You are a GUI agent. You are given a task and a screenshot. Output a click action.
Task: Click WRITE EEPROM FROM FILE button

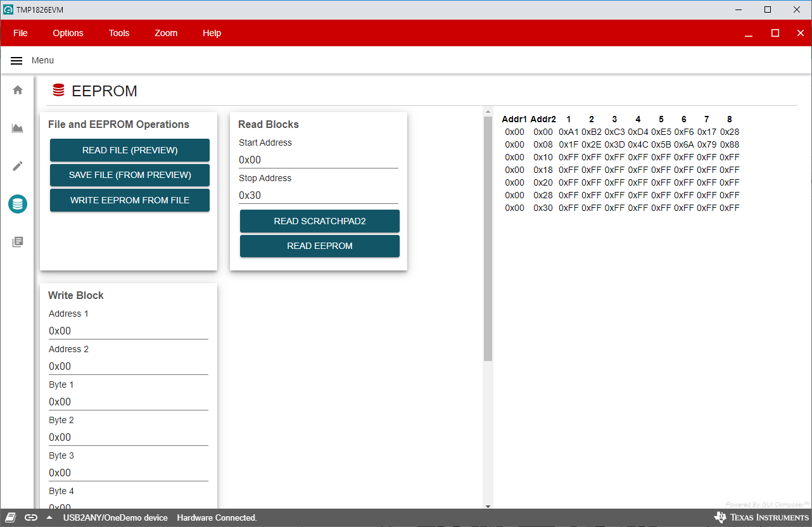[x=130, y=200]
